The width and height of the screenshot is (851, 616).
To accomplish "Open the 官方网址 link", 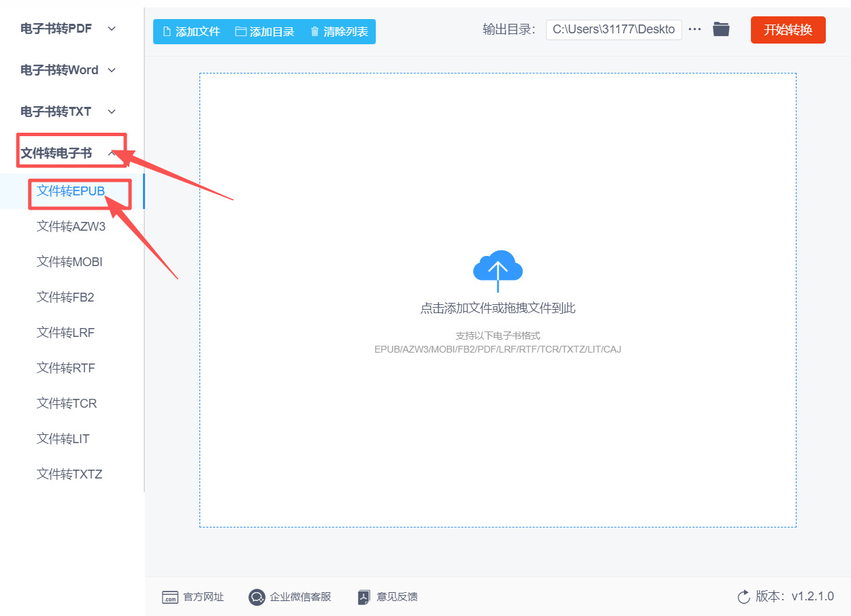I will pyautogui.click(x=204, y=597).
